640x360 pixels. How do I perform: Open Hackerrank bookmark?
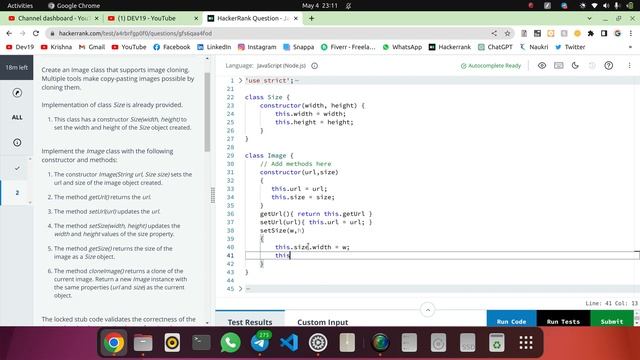[449, 47]
